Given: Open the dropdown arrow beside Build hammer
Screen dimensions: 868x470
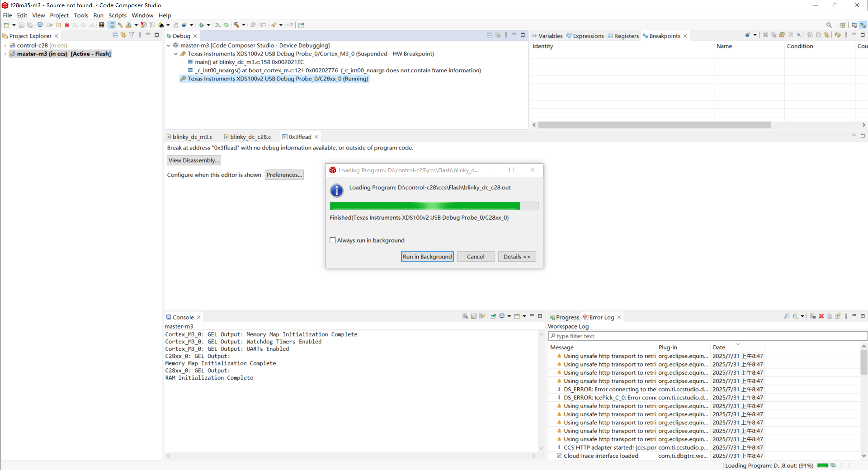Looking at the screenshot, I should [x=244, y=25].
